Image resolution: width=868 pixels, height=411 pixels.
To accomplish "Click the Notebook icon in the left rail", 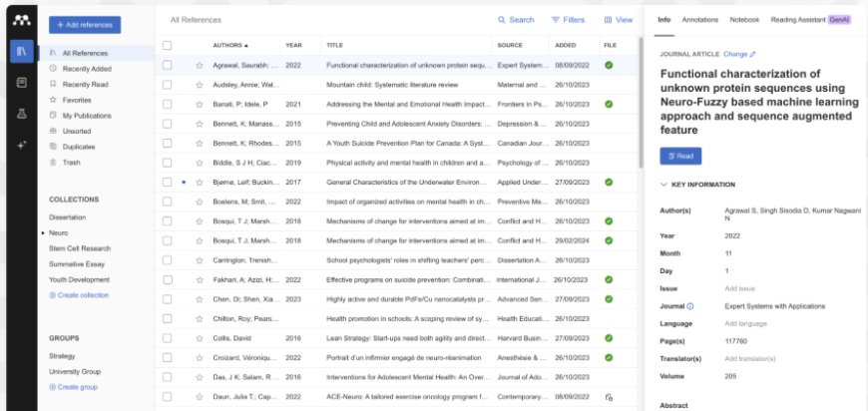I will click(20, 82).
